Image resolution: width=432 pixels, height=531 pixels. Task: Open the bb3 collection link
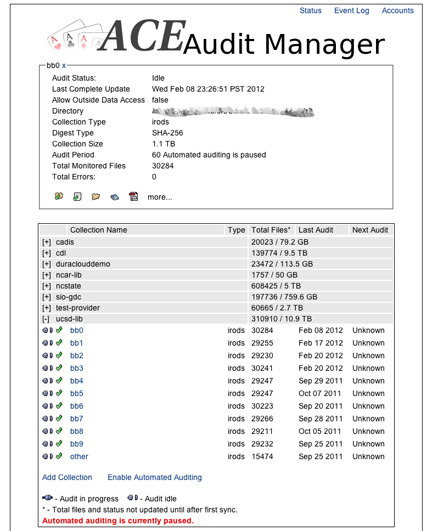[77, 368]
